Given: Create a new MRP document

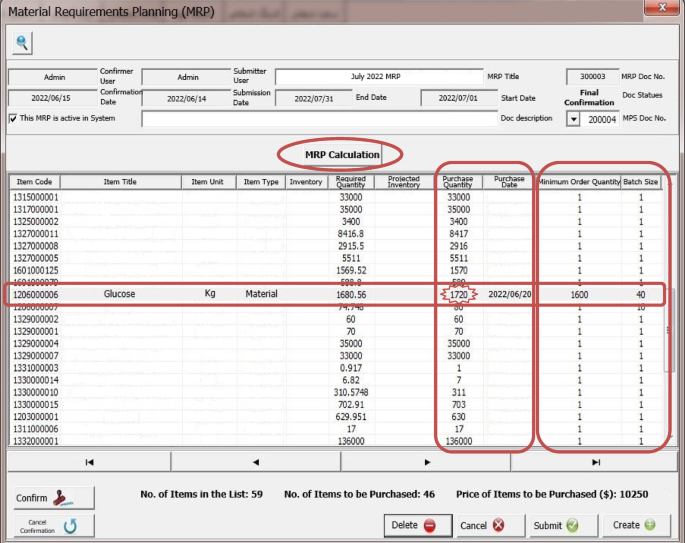Looking at the screenshot, I should 634,525.
